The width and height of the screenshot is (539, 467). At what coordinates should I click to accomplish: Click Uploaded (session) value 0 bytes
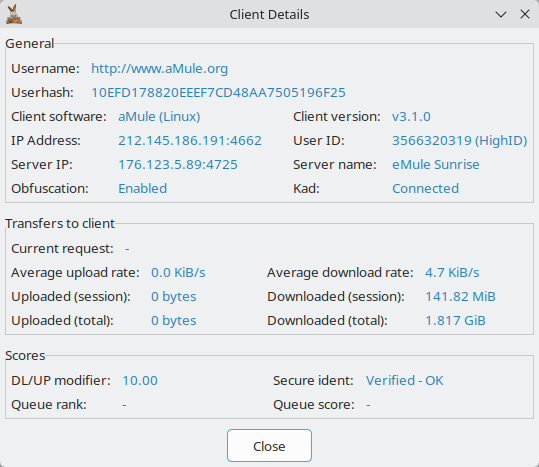(174, 297)
